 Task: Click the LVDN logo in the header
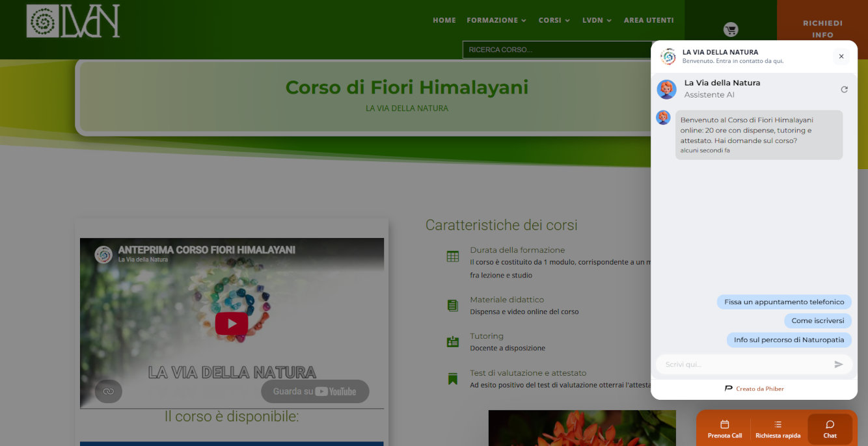pos(73,21)
